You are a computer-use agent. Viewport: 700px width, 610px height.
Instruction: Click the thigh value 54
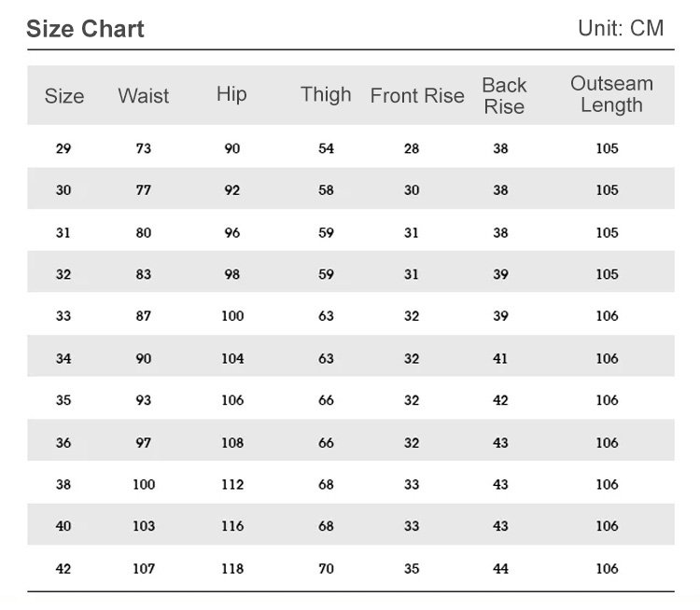326,148
